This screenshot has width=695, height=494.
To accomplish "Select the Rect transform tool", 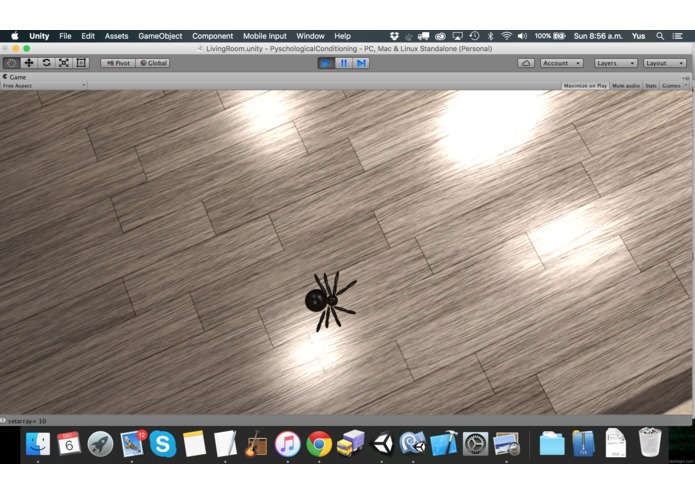I will point(81,63).
